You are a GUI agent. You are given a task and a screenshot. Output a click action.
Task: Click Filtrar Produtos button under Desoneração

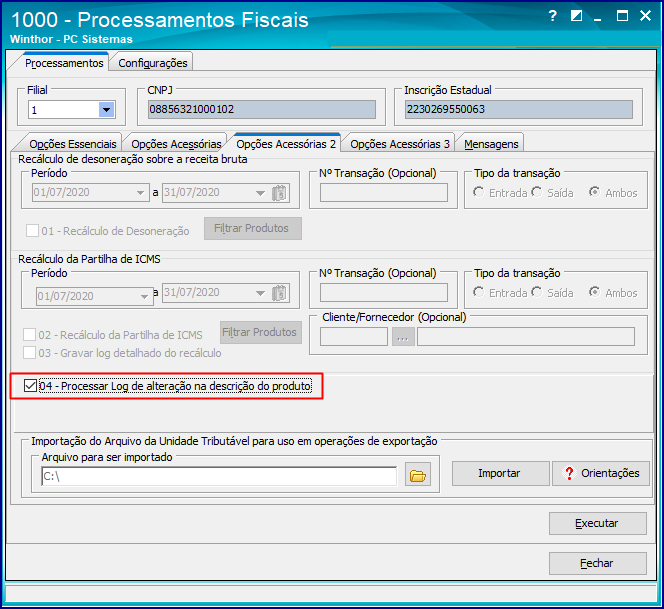coord(252,228)
